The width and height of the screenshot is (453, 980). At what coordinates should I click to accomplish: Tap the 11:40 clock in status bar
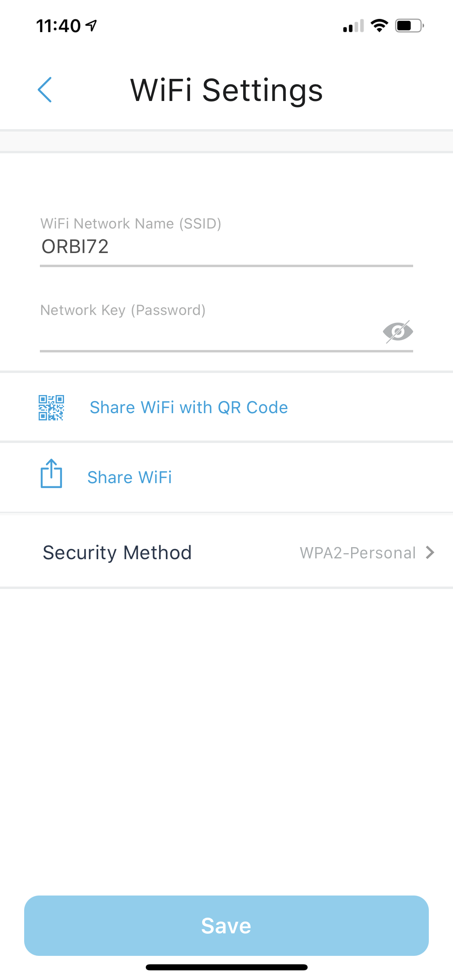tap(58, 26)
